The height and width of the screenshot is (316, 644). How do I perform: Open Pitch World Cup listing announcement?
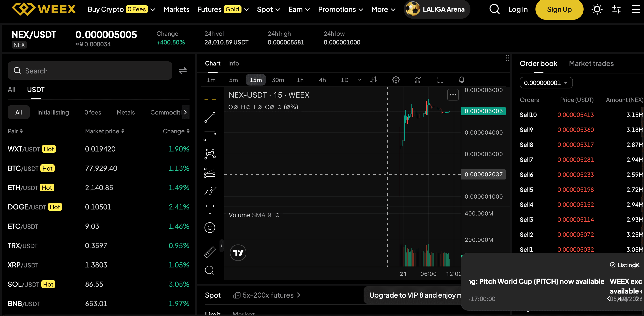tap(536, 281)
